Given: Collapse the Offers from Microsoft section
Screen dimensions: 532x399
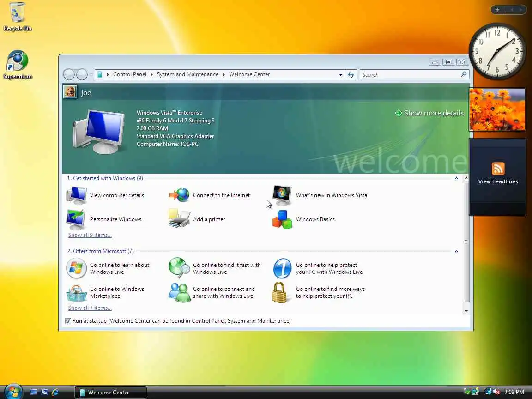Looking at the screenshot, I should point(456,251).
